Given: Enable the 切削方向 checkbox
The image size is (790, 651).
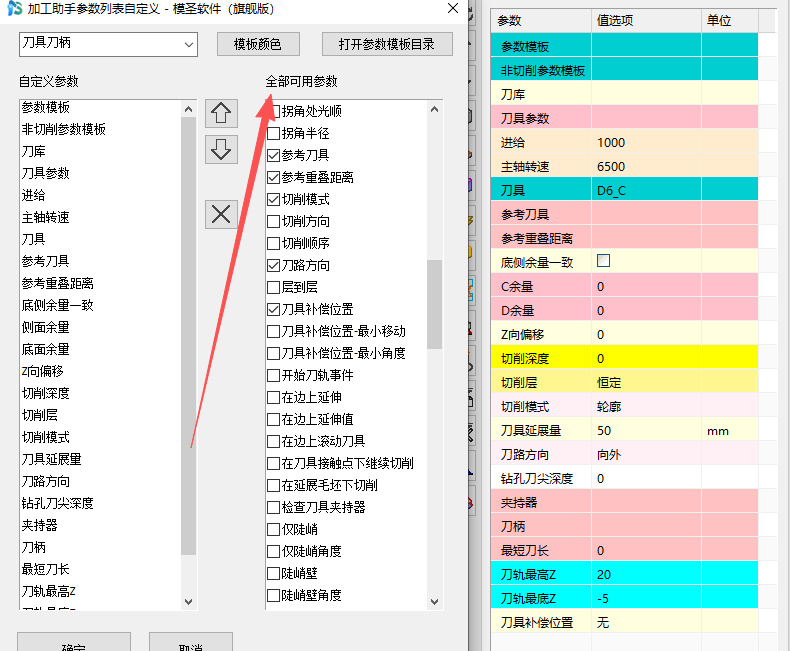Looking at the screenshot, I should click(274, 221).
